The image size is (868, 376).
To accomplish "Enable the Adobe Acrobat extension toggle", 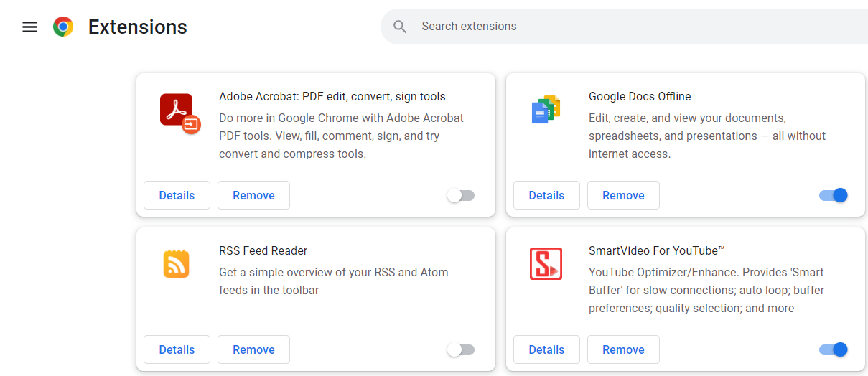I will click(461, 195).
